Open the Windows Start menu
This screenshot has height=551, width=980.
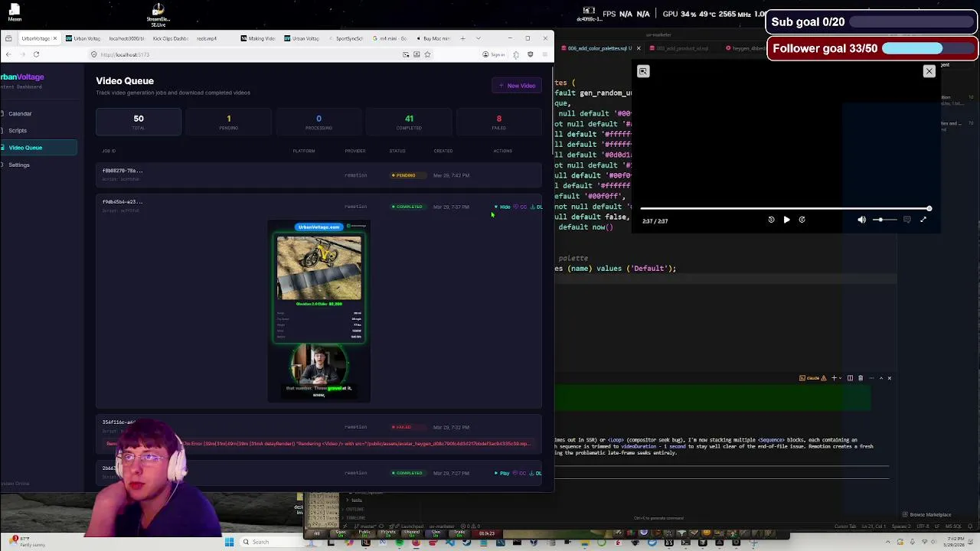pos(229,542)
